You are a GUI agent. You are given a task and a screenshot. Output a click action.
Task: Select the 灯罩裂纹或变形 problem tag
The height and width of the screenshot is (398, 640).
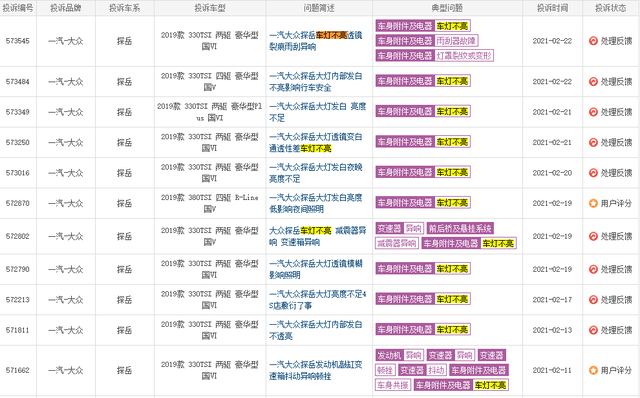[464, 56]
